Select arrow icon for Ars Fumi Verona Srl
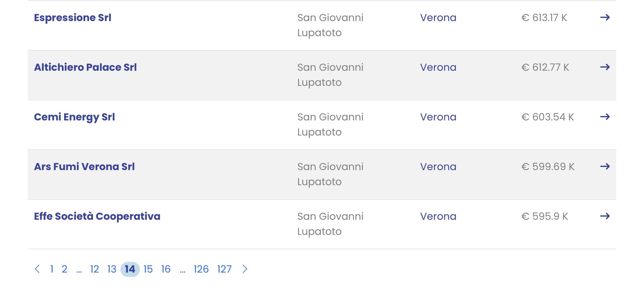 (605, 166)
